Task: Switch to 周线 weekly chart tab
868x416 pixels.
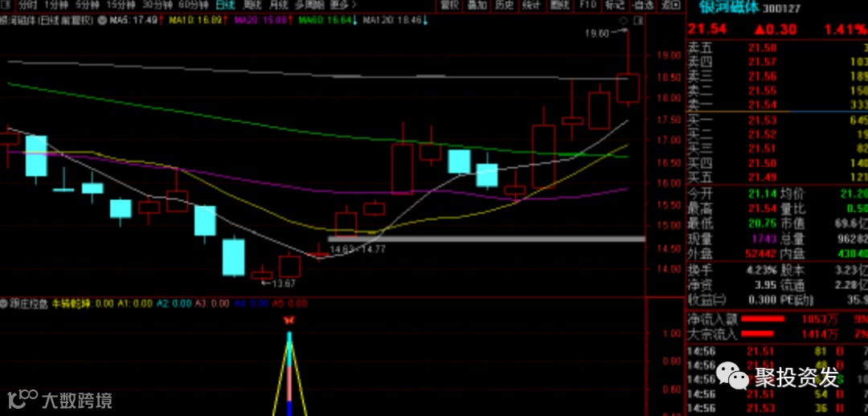Action: point(252,5)
